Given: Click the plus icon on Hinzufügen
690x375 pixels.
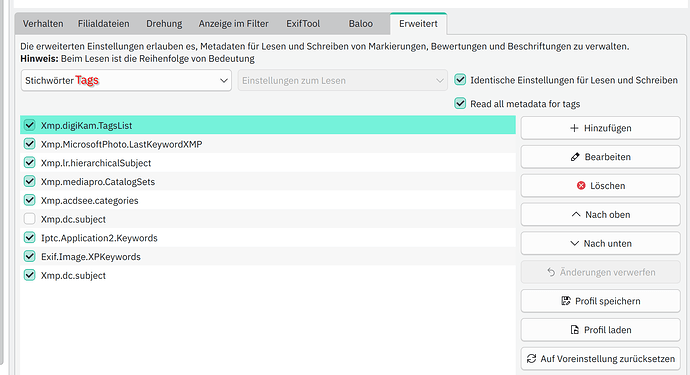Looking at the screenshot, I should pos(574,128).
